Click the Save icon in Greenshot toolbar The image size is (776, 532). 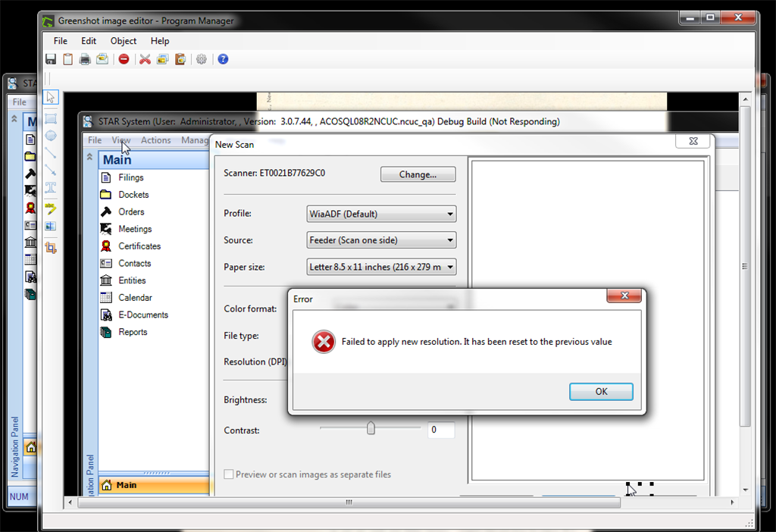click(50, 59)
